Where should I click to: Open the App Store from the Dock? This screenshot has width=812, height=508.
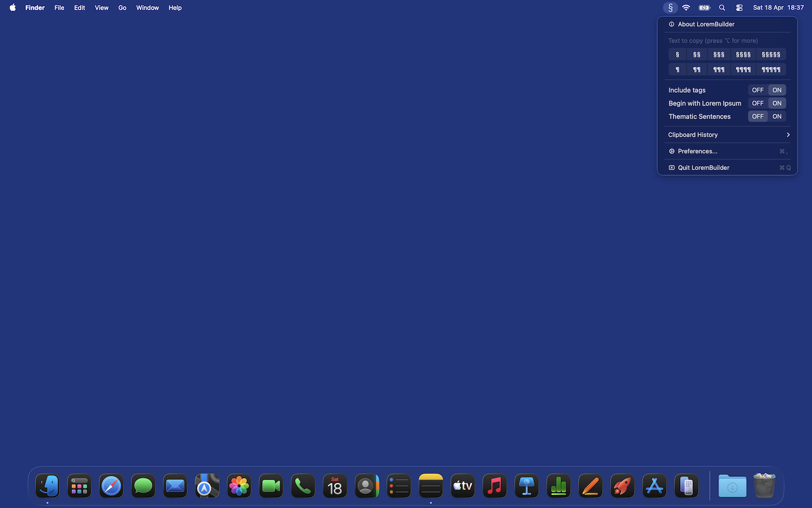654,485
